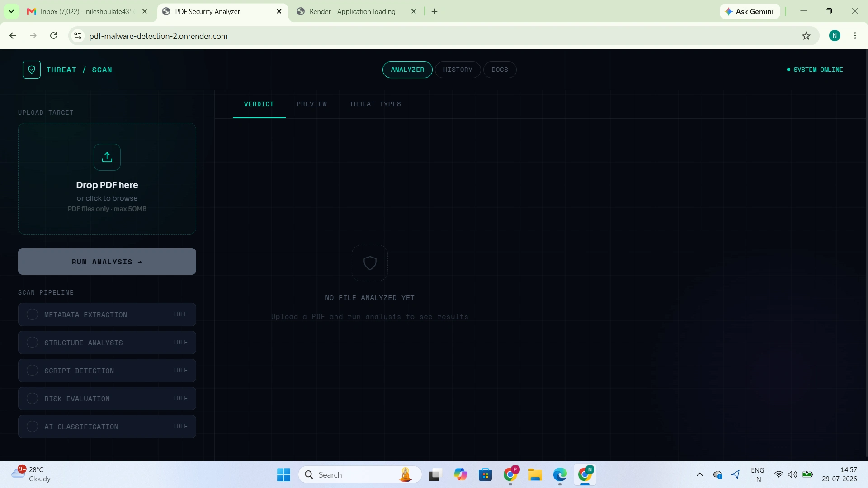The height and width of the screenshot is (488, 868).
Task: Open File Explorer from the taskbar
Action: point(535,474)
